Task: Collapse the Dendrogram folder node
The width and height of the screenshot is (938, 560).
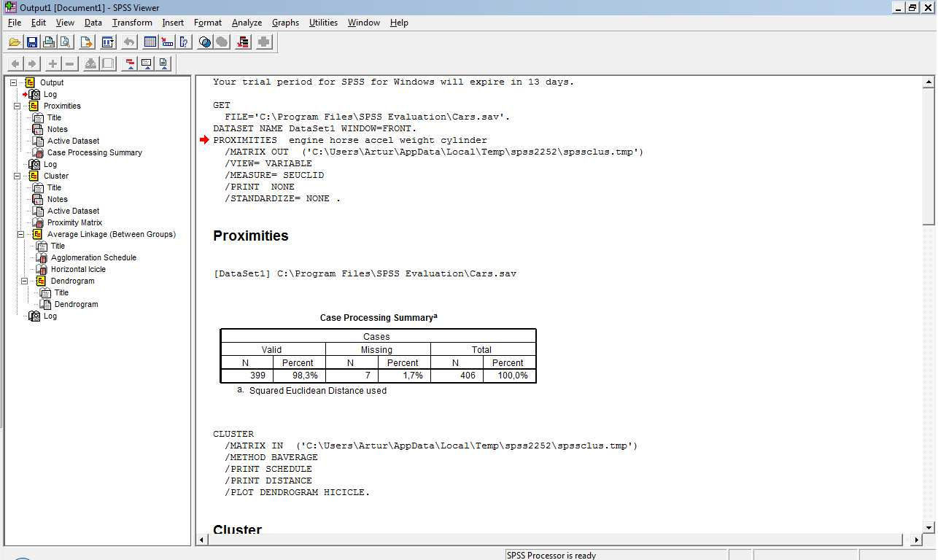Action: (24, 281)
